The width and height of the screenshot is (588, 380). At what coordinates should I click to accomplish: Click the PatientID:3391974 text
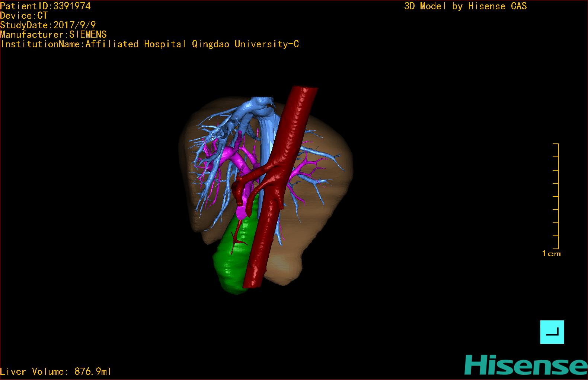[45, 6]
